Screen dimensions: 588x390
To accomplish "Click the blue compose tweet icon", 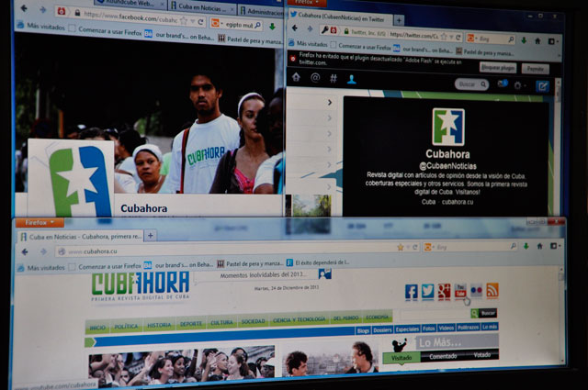I will 543,86.
